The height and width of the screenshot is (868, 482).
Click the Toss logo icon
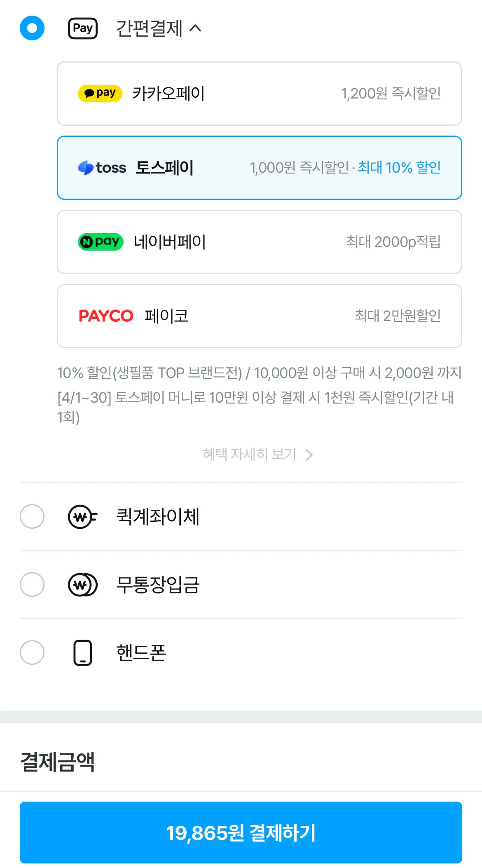click(87, 167)
